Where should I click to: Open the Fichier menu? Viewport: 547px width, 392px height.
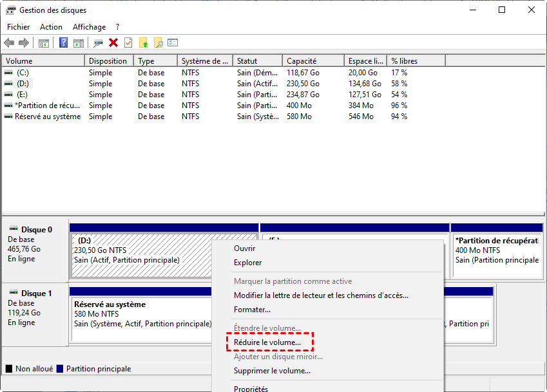[19, 27]
